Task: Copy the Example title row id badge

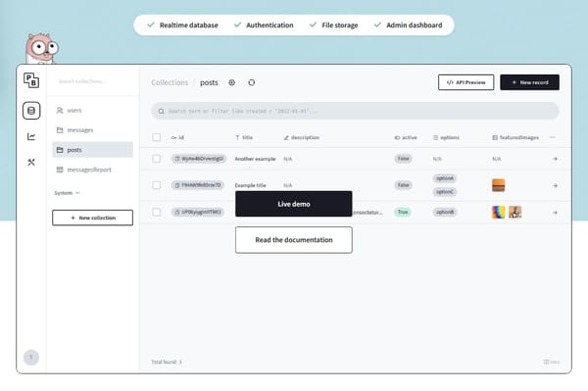Action: (x=198, y=185)
